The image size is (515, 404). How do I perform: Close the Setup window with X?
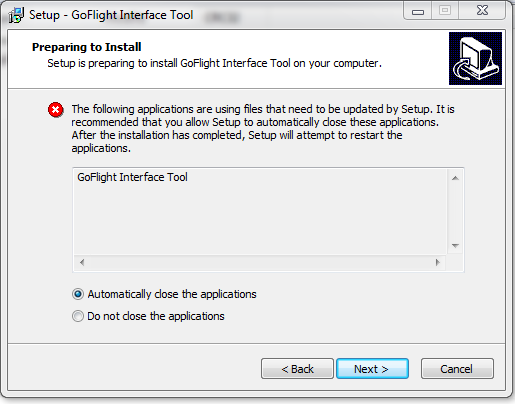pos(482,11)
